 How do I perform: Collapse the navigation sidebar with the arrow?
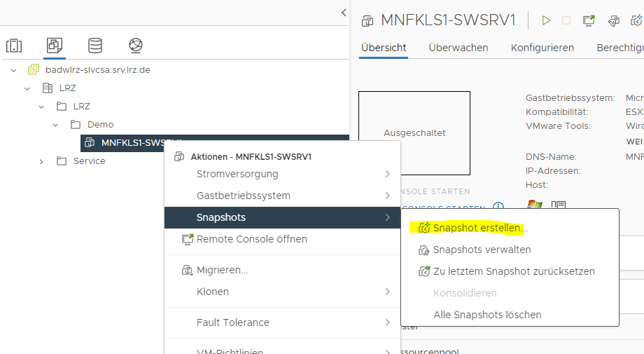344,13
